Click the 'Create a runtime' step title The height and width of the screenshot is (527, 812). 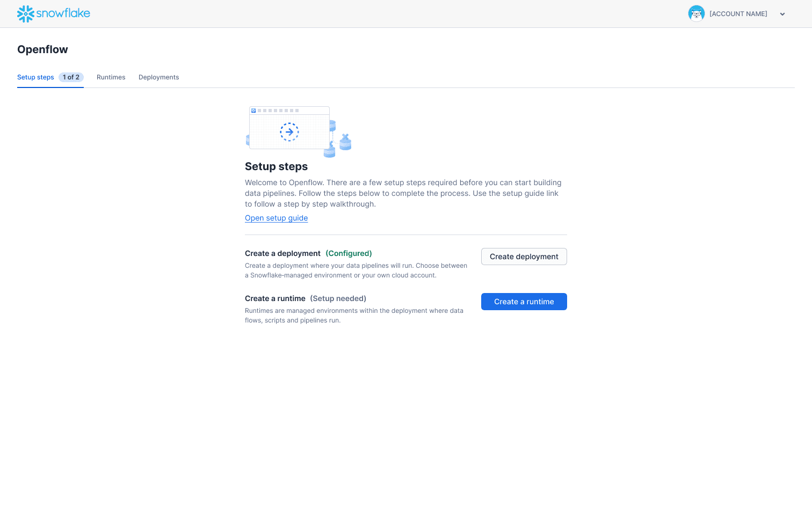(x=275, y=298)
